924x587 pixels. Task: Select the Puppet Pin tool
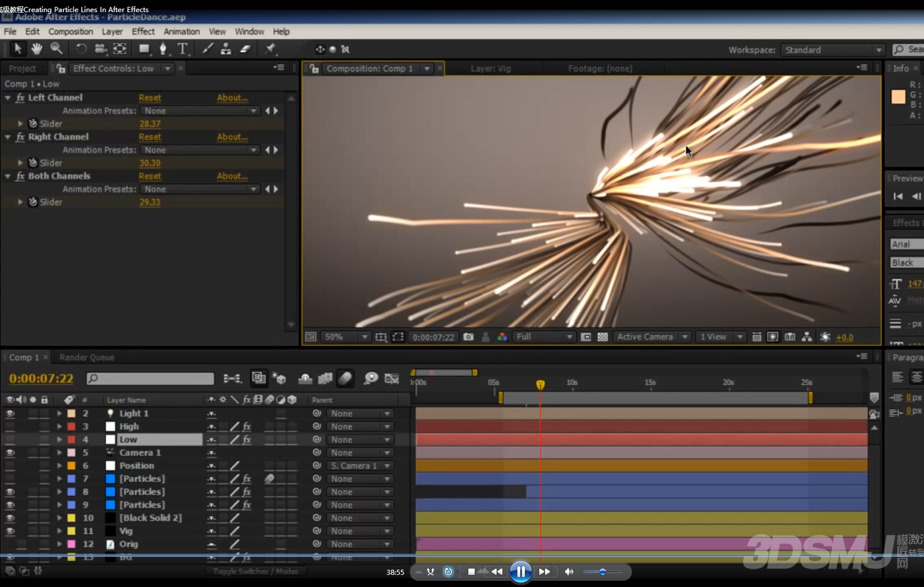270,49
